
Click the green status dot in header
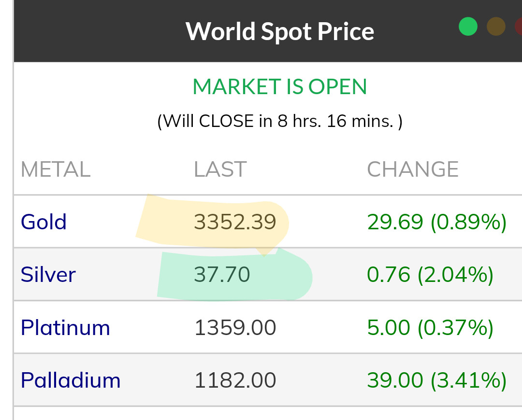[468, 26]
